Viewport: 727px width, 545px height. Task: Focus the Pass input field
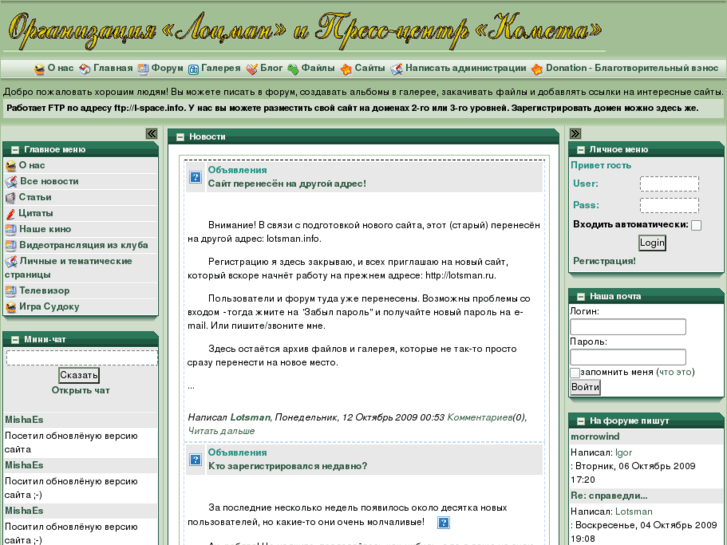(669, 205)
